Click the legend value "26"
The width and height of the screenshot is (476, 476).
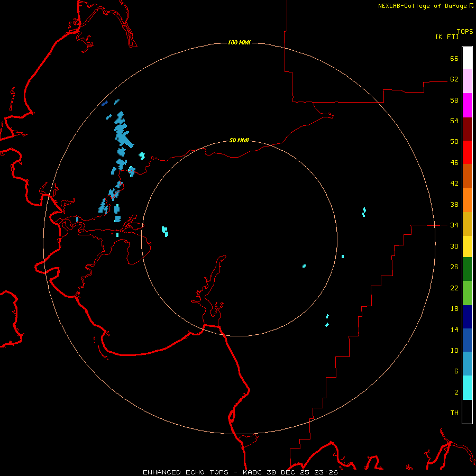tap(454, 267)
